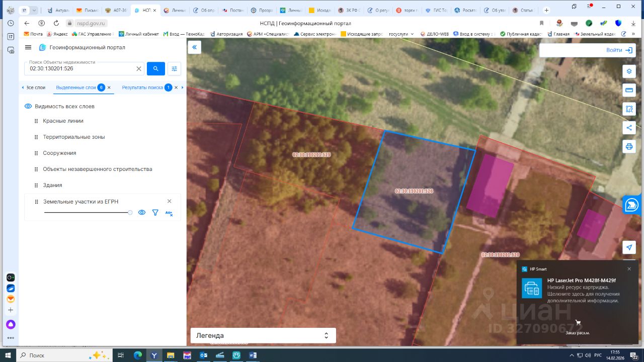Open the browser sidebar history clock

(11, 23)
